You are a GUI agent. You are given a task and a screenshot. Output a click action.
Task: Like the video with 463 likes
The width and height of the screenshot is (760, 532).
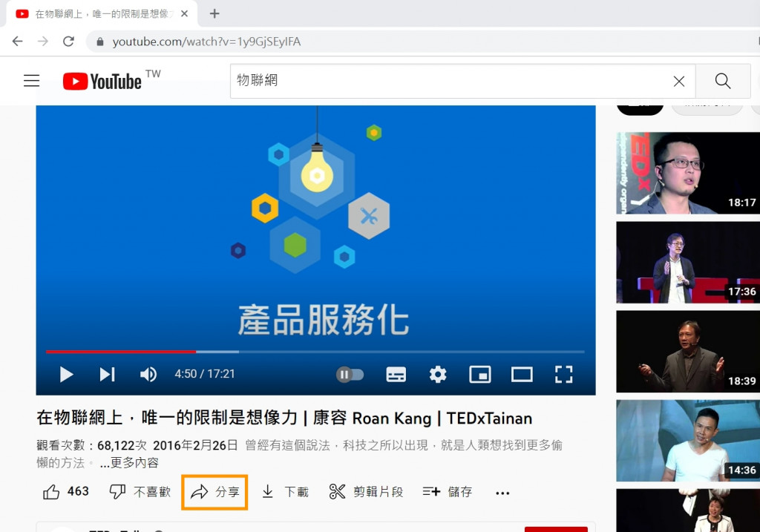66,492
